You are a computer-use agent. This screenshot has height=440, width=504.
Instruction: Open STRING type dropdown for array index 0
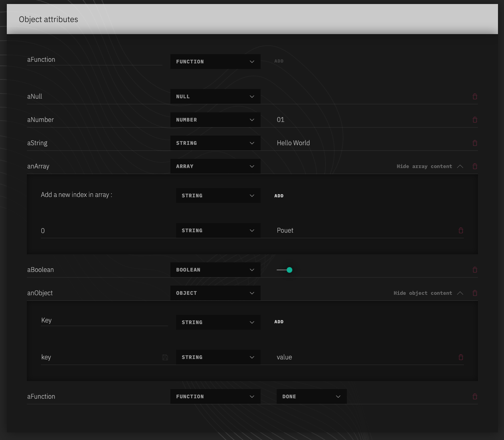(x=218, y=230)
